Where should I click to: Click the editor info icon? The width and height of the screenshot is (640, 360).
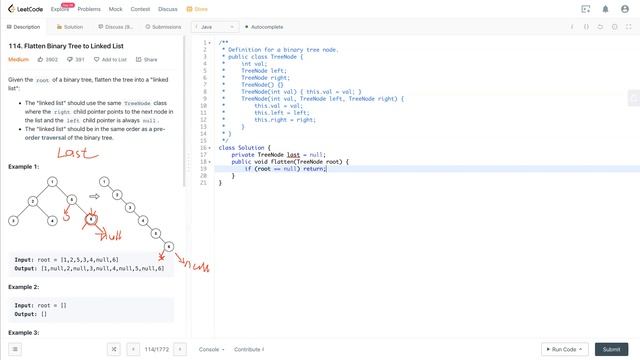pyautogui.click(x=572, y=27)
